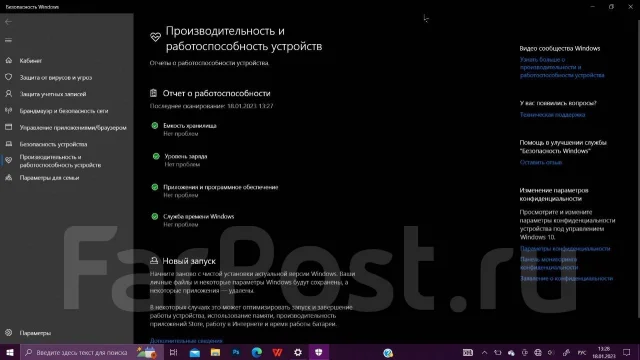Open Settings gear on the taskbar

298,352
